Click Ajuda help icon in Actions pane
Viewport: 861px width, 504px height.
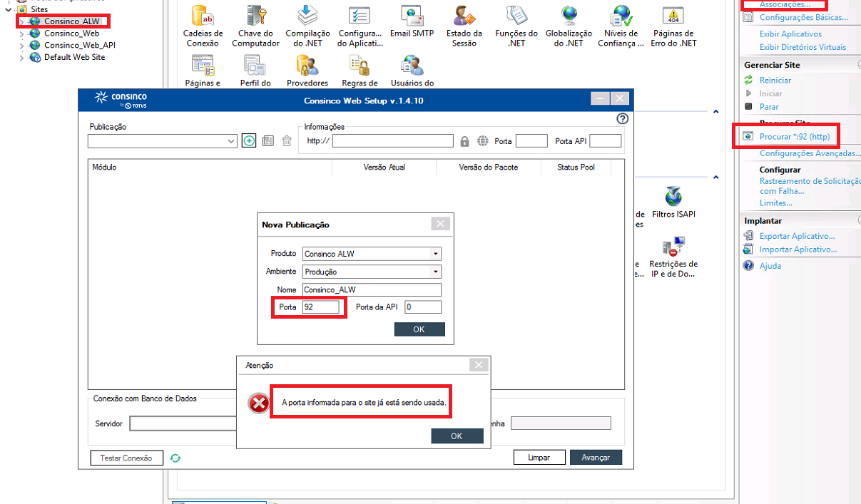click(x=748, y=265)
